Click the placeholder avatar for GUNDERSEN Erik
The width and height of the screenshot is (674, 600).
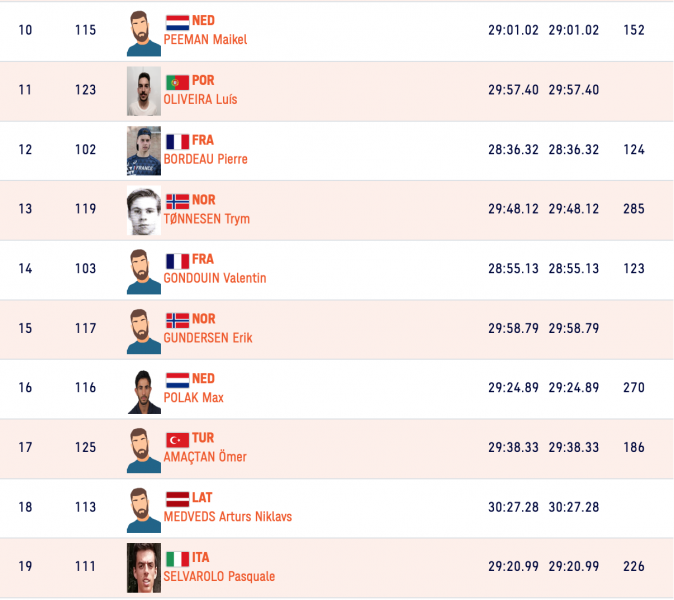click(144, 330)
